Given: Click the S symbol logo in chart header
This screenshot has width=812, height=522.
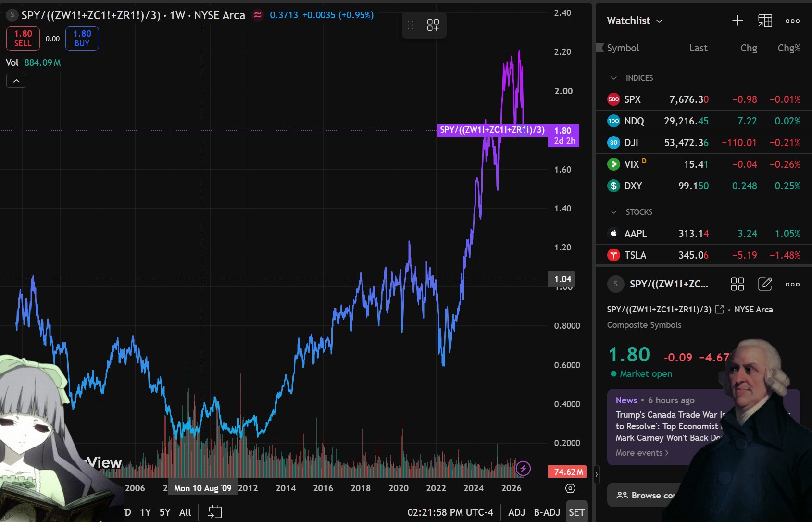Looking at the screenshot, I should point(12,15).
